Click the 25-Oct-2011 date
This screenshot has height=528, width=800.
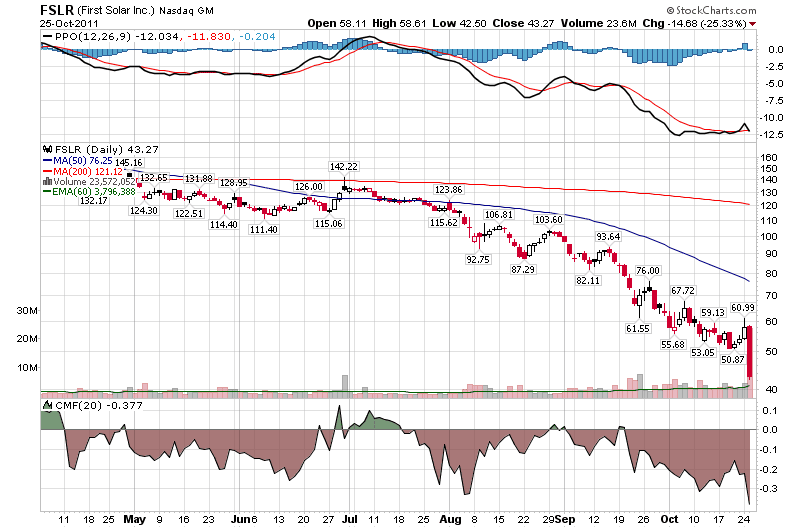pyautogui.click(x=69, y=23)
